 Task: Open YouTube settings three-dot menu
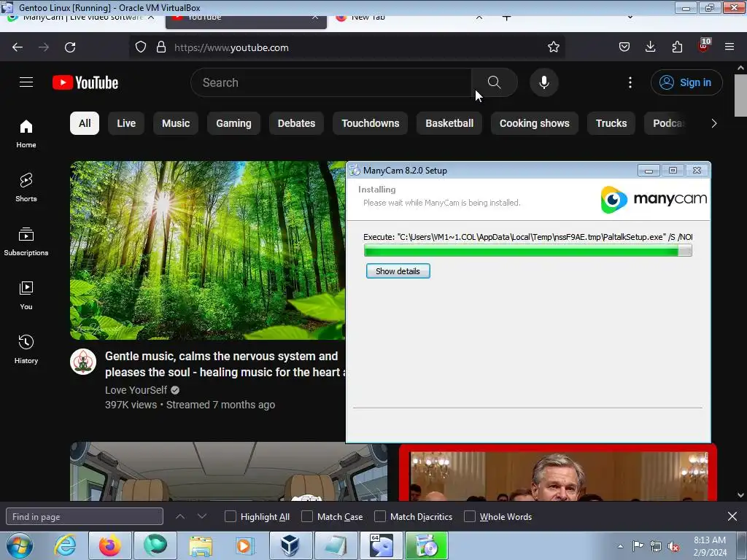[x=630, y=82]
